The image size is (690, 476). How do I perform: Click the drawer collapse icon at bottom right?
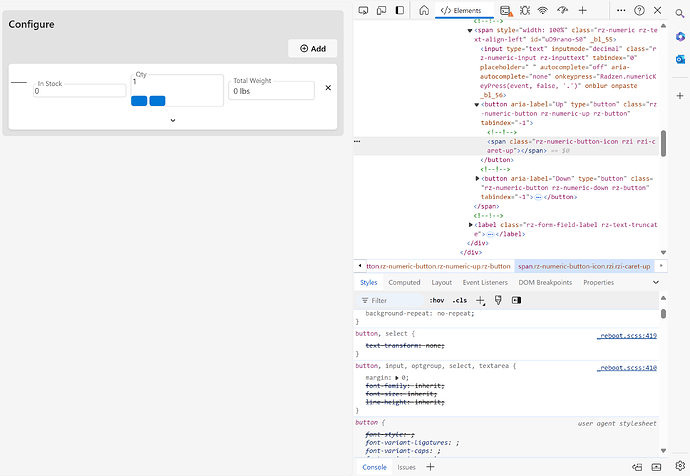[656, 467]
